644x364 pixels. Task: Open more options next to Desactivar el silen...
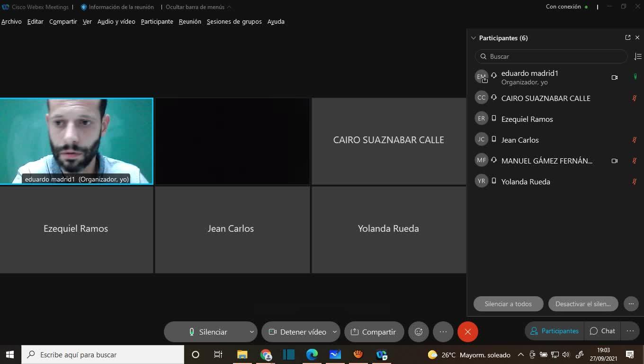click(x=631, y=304)
